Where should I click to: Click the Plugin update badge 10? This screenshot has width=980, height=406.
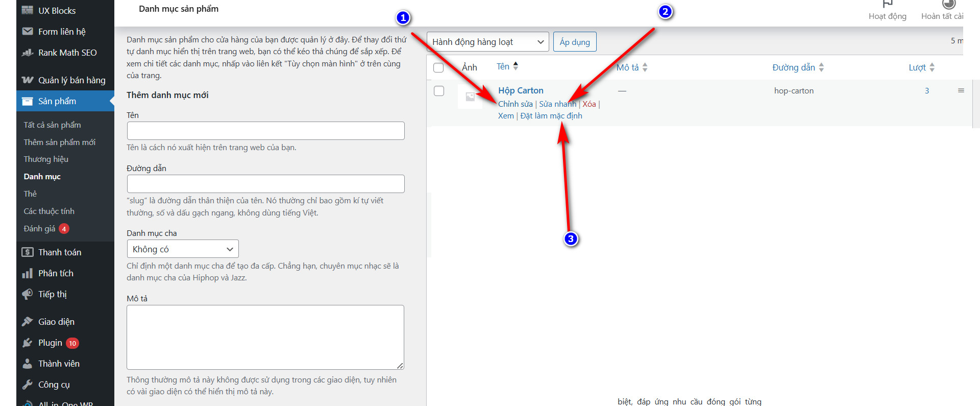72,343
